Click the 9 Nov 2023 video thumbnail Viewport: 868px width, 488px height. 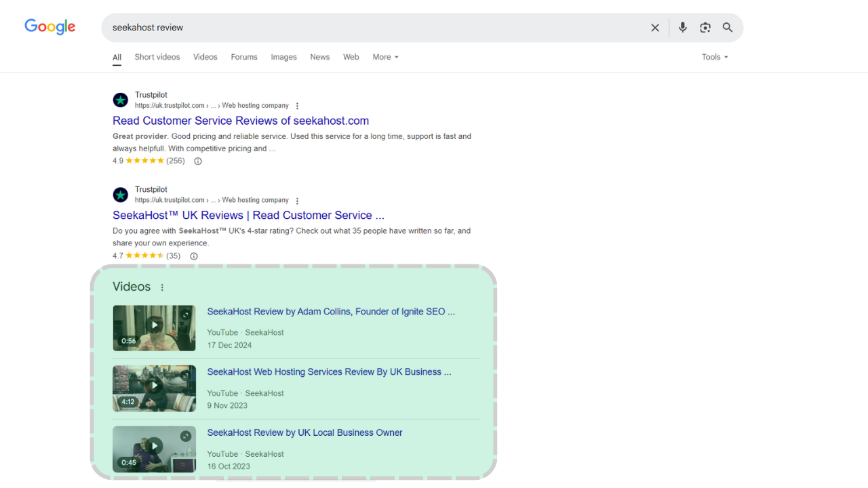(155, 388)
